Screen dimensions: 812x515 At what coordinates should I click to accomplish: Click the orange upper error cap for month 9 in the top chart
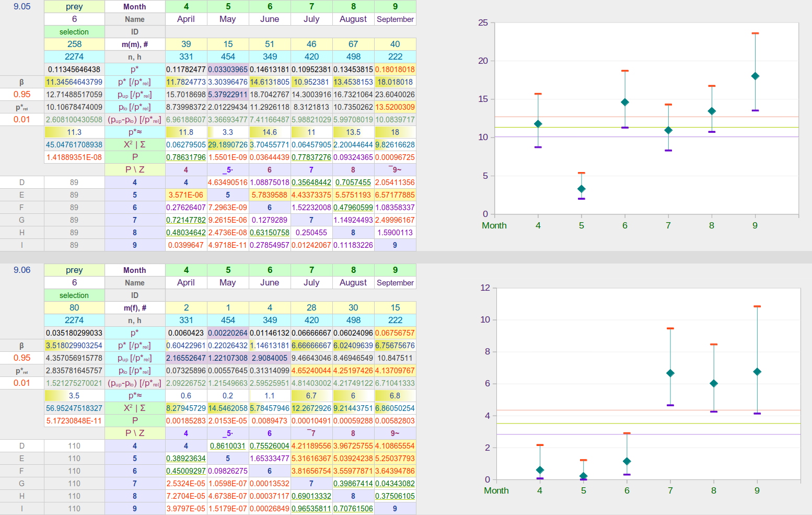point(755,33)
